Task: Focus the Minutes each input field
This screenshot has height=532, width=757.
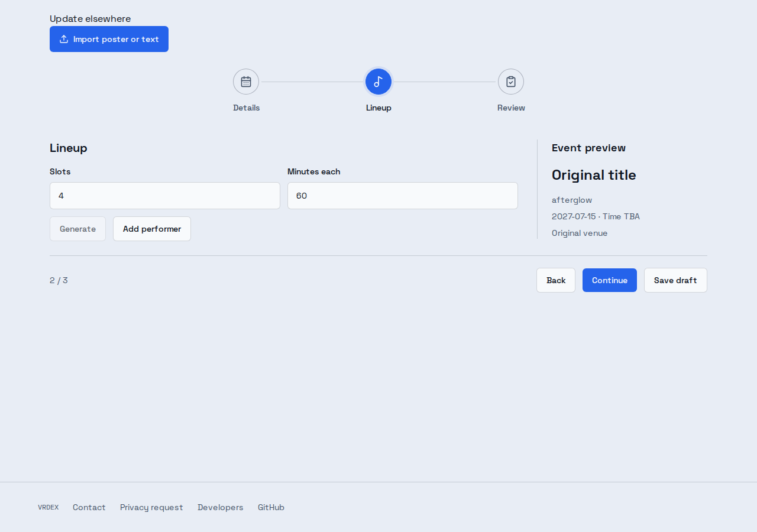Action: [403, 196]
